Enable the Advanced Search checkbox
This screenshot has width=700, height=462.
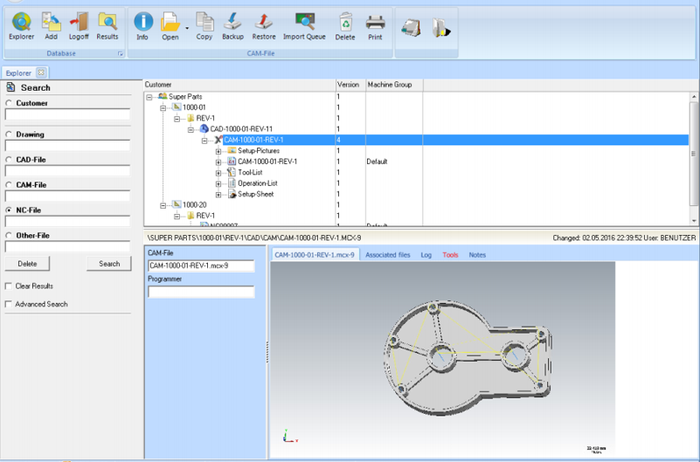(8, 304)
